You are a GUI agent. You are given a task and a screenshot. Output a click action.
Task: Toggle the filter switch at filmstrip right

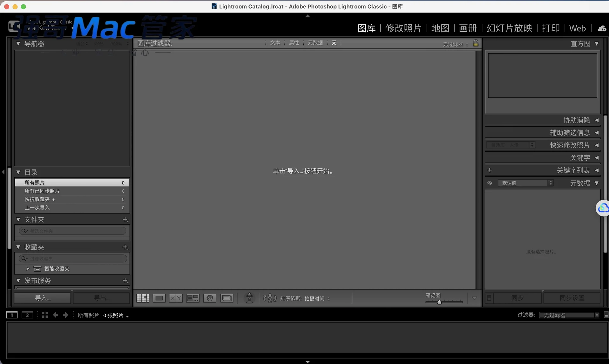click(x=606, y=315)
